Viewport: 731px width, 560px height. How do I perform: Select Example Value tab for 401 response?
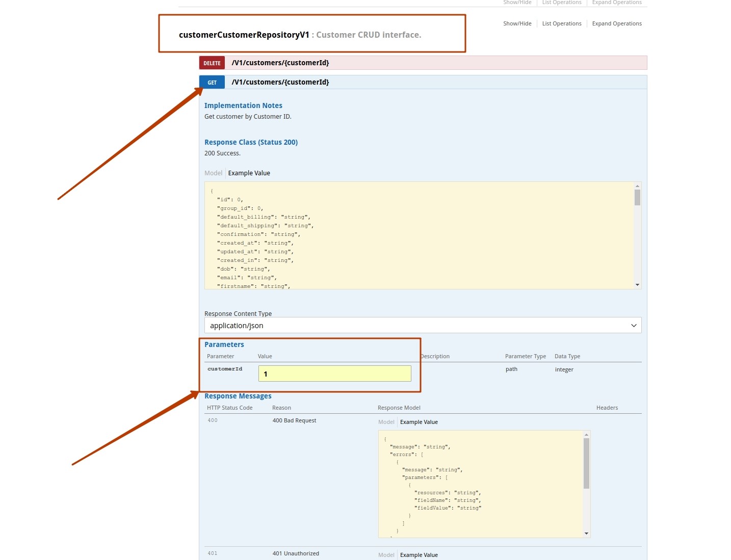coord(419,555)
